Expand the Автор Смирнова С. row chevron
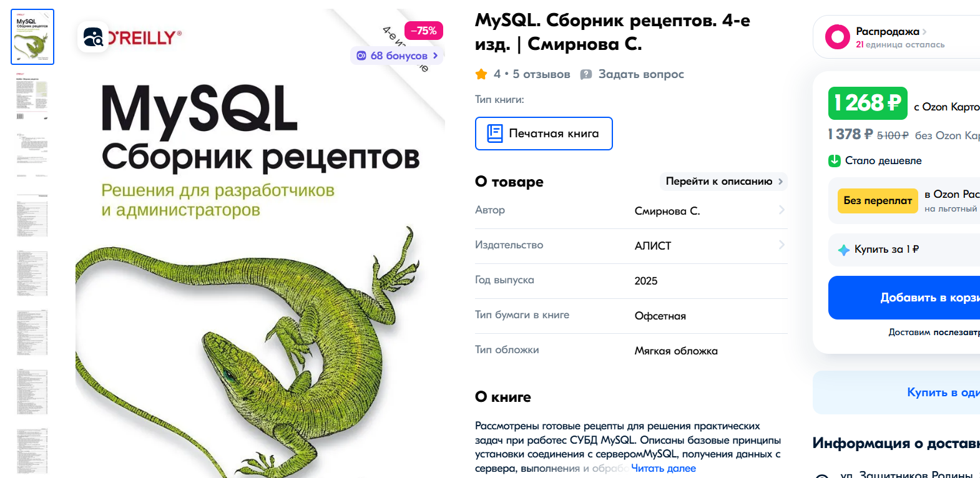The height and width of the screenshot is (478, 980). click(x=782, y=210)
